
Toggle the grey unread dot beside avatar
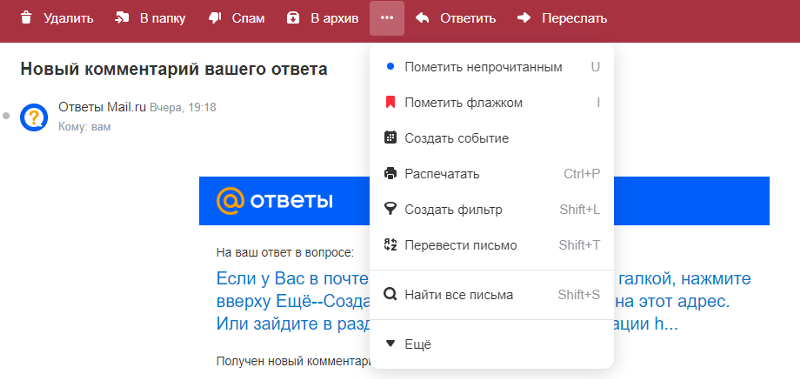pos(6,116)
